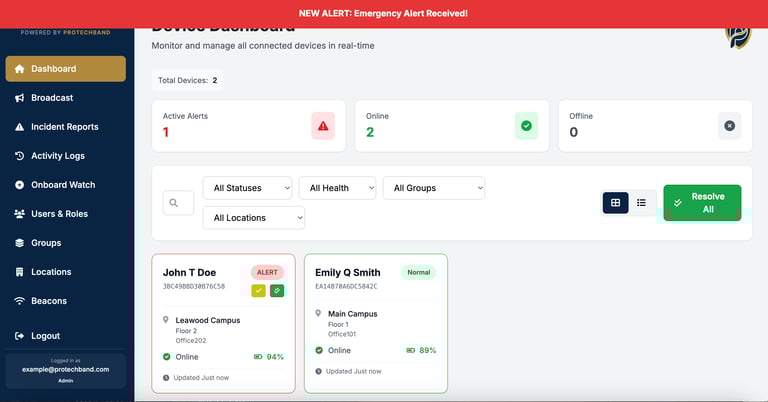Open Incident Reports in the sidebar
Screen dimensions: 768x402
tap(66, 127)
